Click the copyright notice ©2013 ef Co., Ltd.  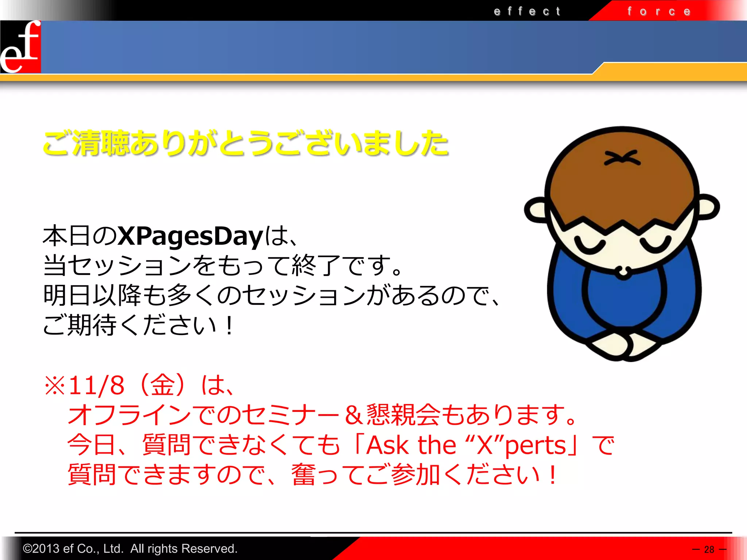pyautogui.click(x=130, y=548)
